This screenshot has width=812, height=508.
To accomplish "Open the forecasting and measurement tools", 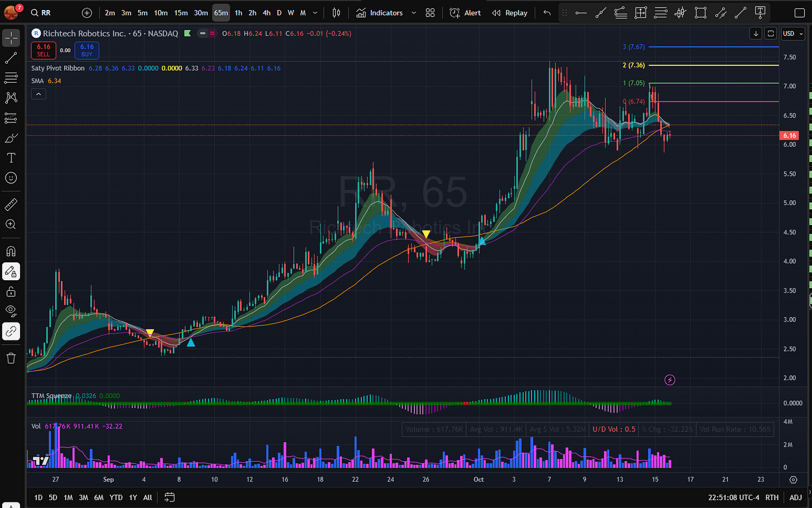I will coord(11,118).
